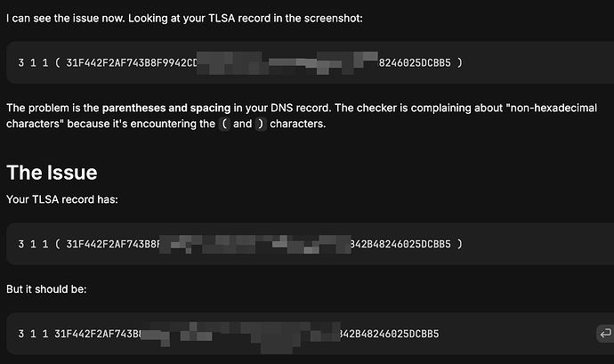Click the pixelated redaction in the last code block
Screen dimensions: 614x364
(240, 336)
